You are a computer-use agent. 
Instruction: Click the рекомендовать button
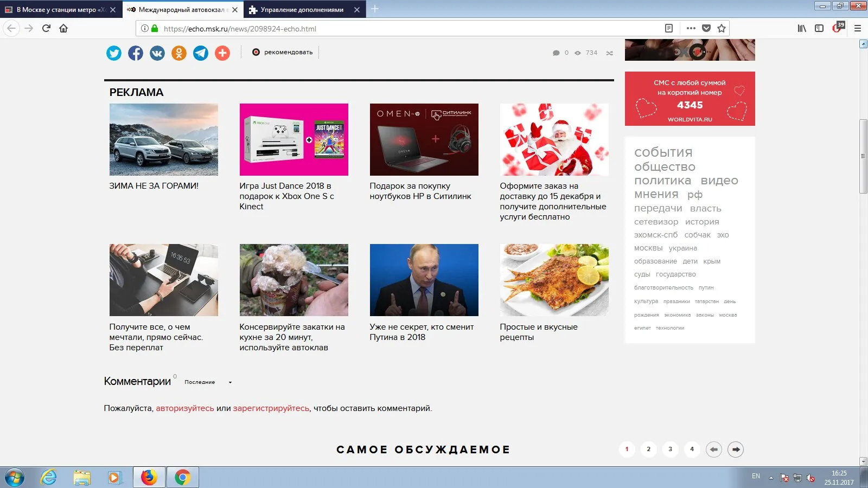283,53
